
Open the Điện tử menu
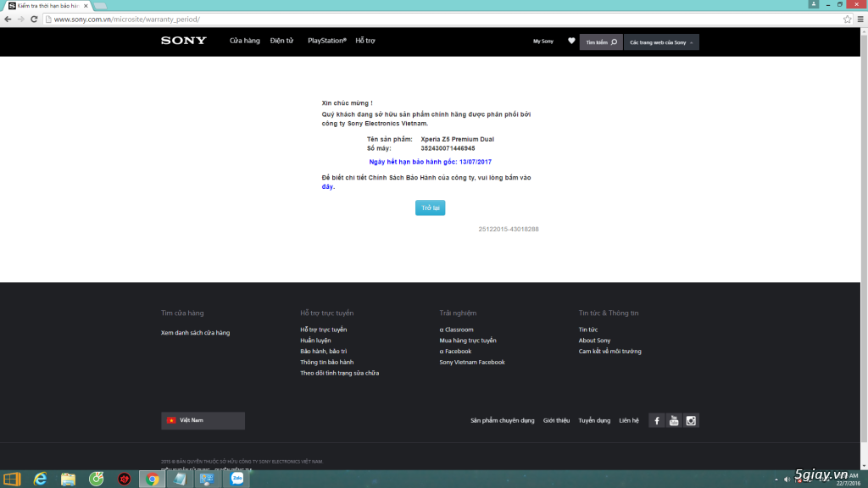[x=281, y=41]
